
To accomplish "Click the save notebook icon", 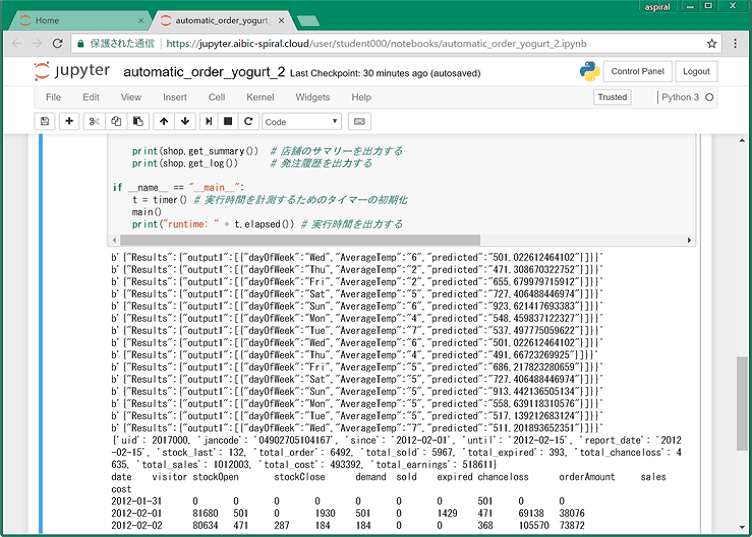I will point(44,121).
